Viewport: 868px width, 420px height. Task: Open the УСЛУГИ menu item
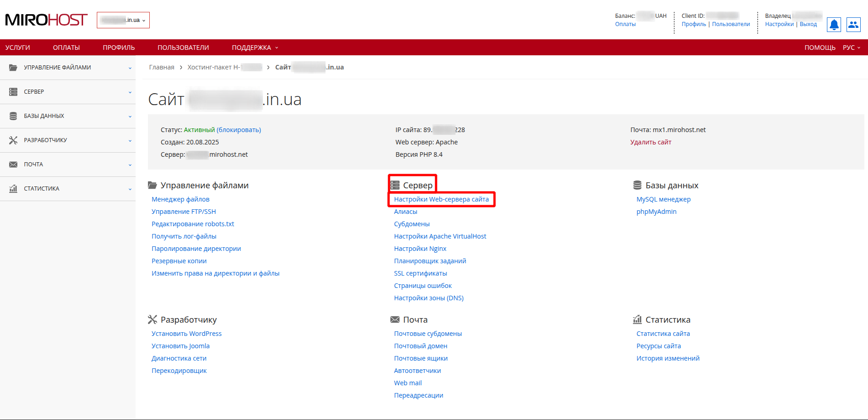point(18,48)
